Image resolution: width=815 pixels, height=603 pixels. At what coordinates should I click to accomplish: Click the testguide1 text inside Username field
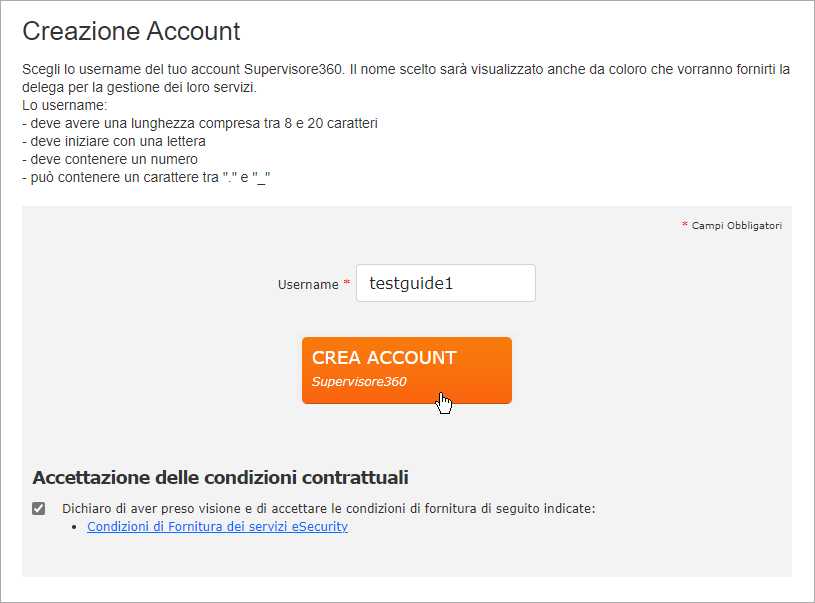click(x=411, y=283)
